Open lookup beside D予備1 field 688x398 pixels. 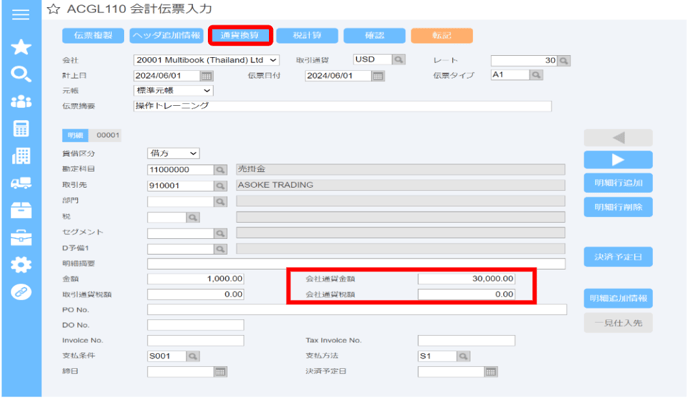pyautogui.click(x=220, y=249)
